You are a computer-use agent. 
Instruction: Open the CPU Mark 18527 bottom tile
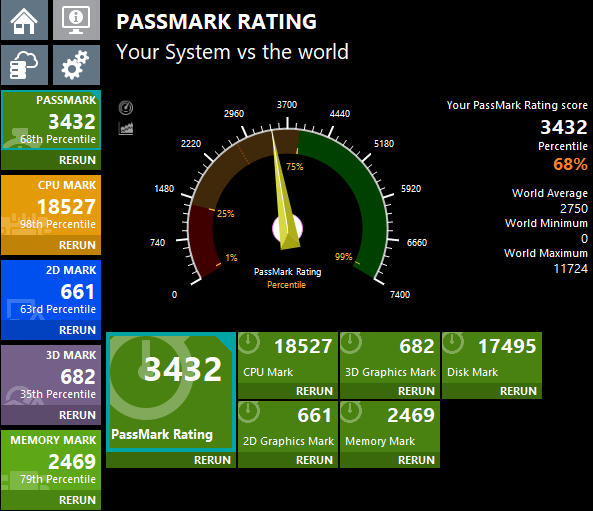pyautogui.click(x=288, y=357)
